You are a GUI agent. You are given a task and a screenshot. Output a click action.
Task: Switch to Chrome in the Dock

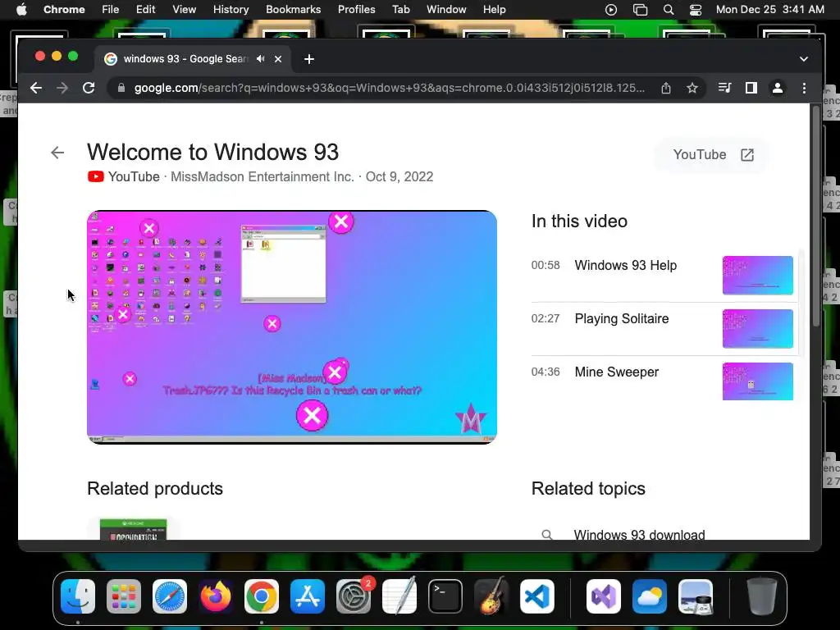point(262,596)
